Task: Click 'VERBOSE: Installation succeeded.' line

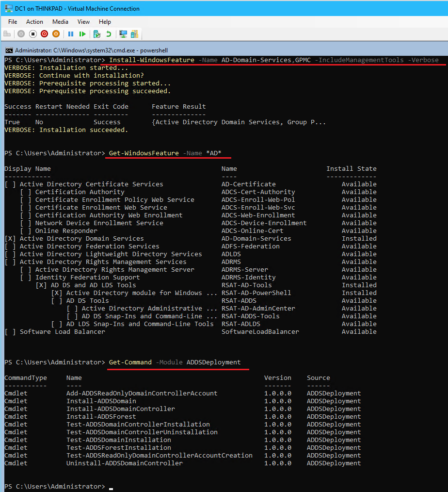Action: pyautogui.click(x=66, y=130)
